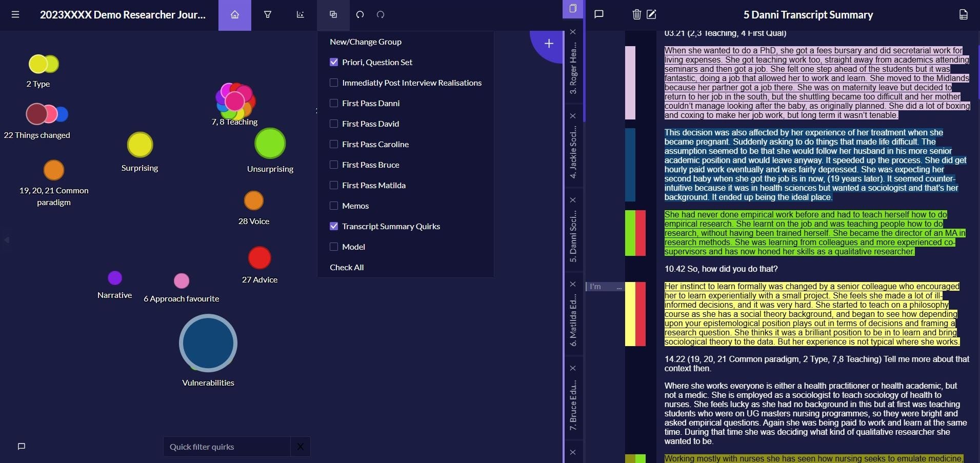Delete source using trash icon
This screenshot has width=980, height=463.
click(636, 15)
